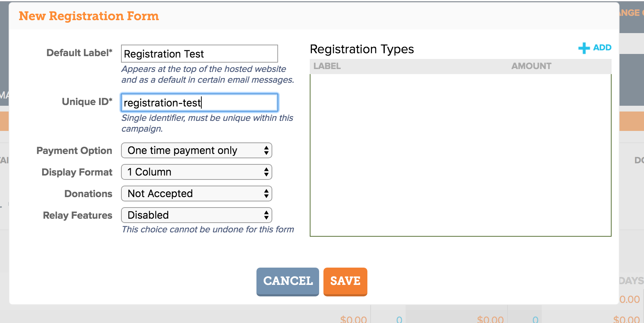Click the plus ADD icon for Registration Types

click(584, 48)
